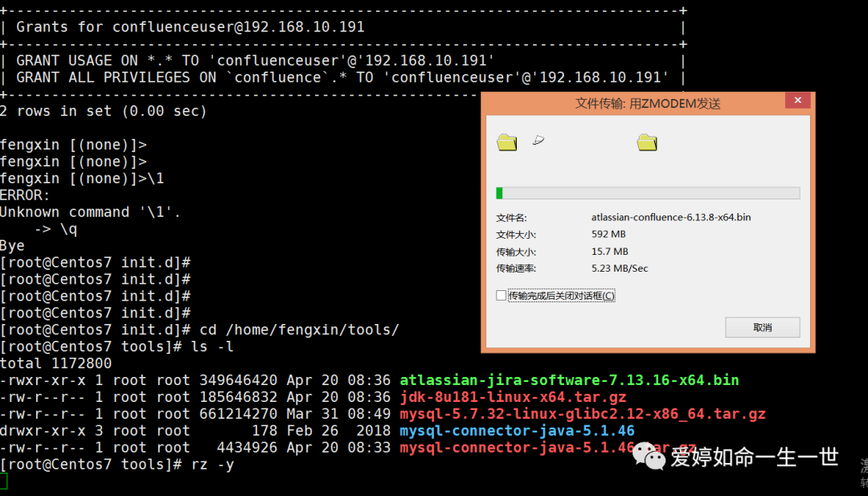The height and width of the screenshot is (496, 868).
Task: Click the fengxin [(none)]>\1 prompt line
Action: pyautogui.click(x=82, y=178)
